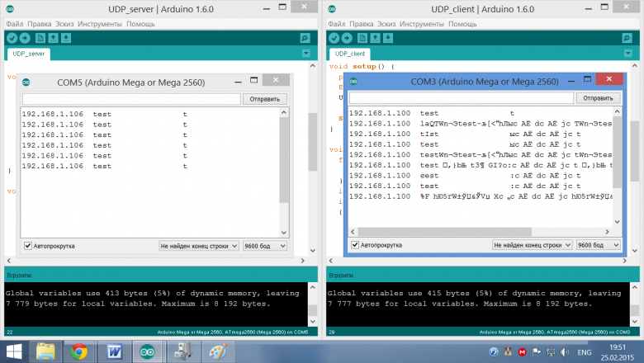Open line ending dropdown in COM5 window
Screen dimensions: 644x363
[x=199, y=246]
